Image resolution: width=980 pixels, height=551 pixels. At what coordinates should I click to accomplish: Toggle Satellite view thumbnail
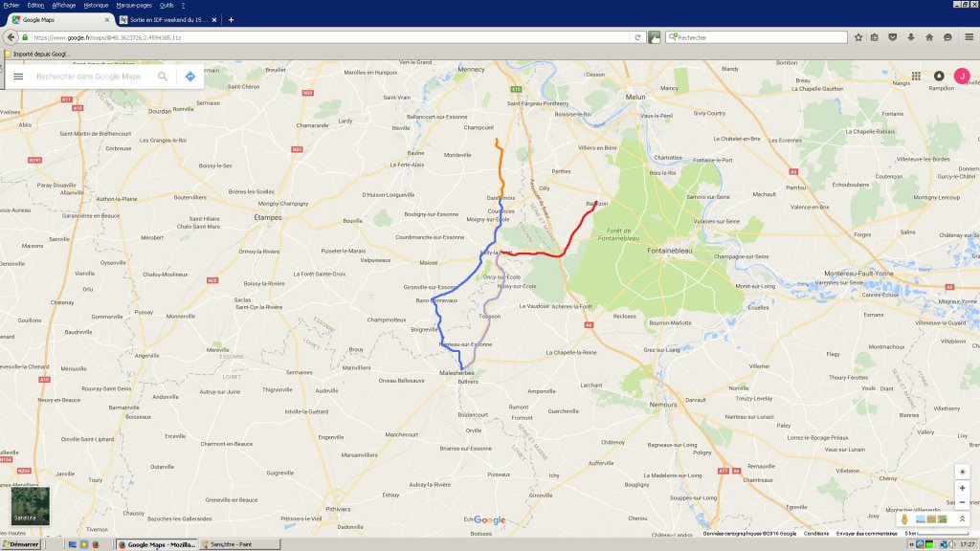click(x=30, y=505)
